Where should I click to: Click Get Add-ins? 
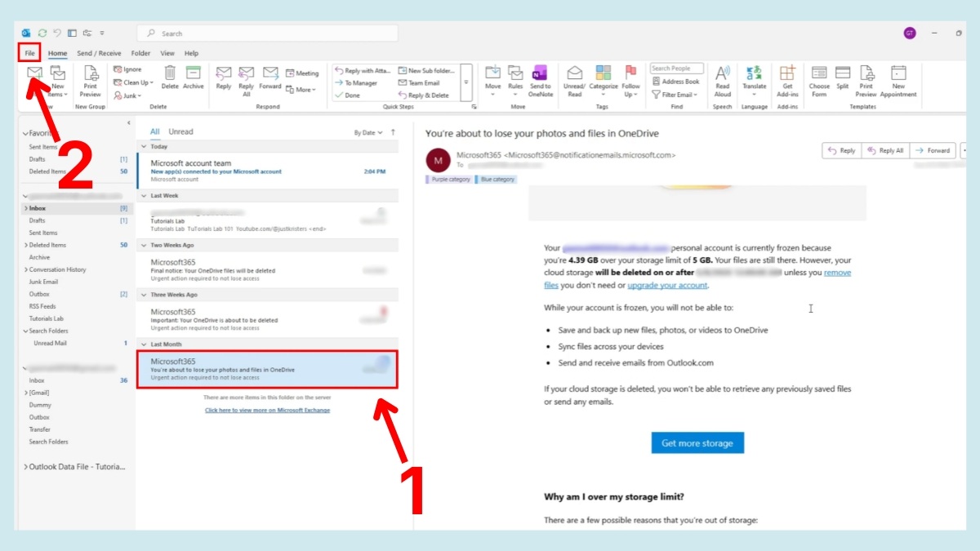[787, 80]
